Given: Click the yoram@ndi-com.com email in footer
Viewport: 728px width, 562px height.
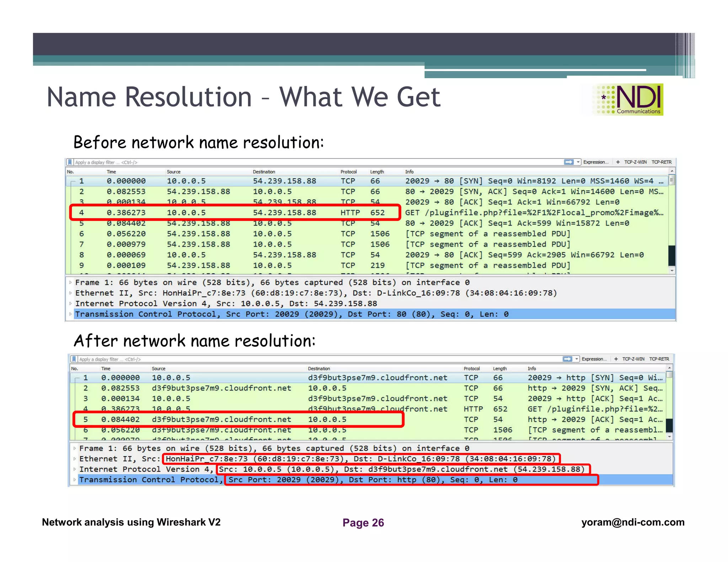Looking at the screenshot, I should (633, 522).
